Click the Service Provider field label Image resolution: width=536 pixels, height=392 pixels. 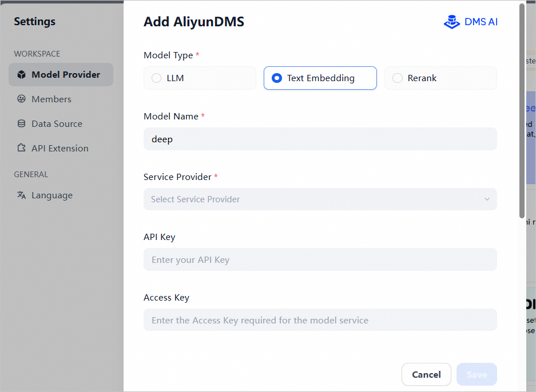(177, 177)
